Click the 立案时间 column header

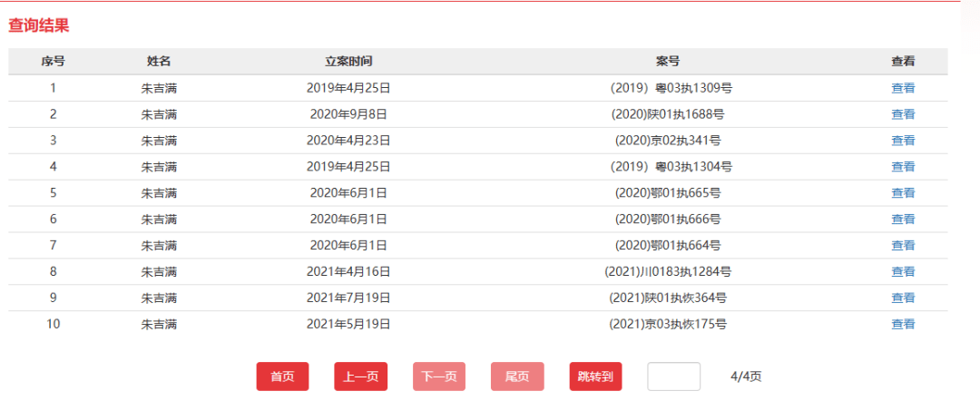pos(348,62)
